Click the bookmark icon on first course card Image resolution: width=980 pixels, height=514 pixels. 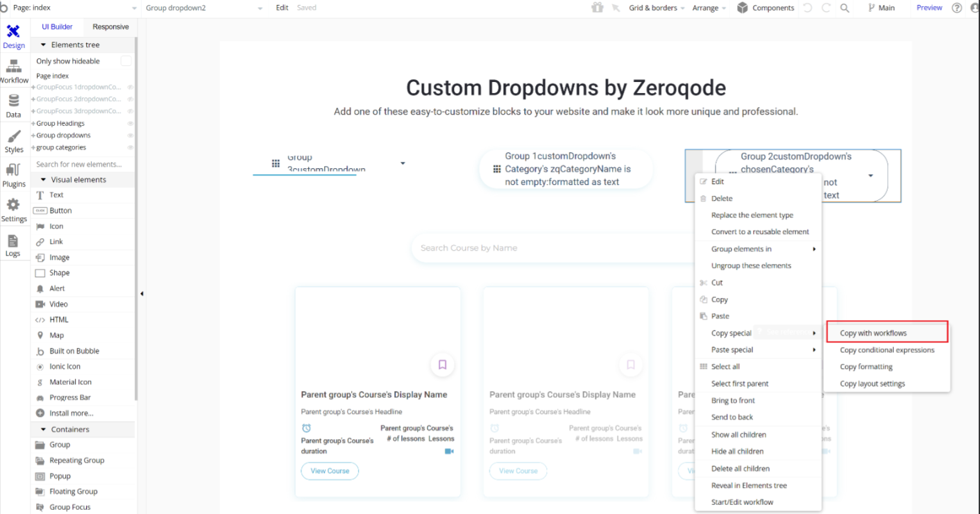point(442,365)
